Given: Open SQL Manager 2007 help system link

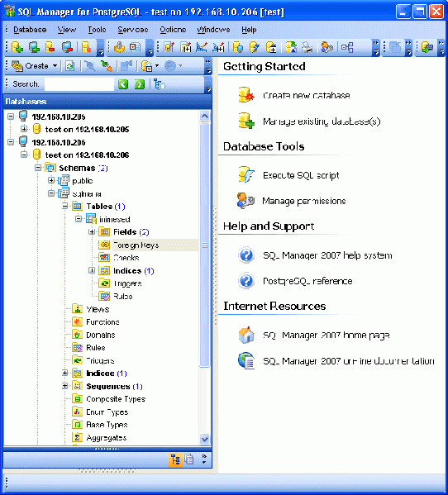Looking at the screenshot, I should pyautogui.click(x=327, y=255).
